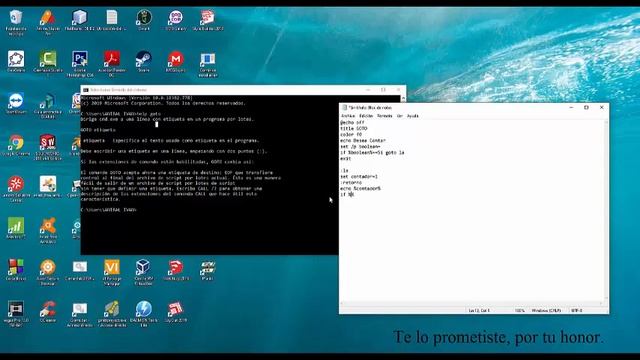The height and width of the screenshot is (360, 640).
Task: Click the Command Prompt title bar icon
Action: (x=85, y=90)
